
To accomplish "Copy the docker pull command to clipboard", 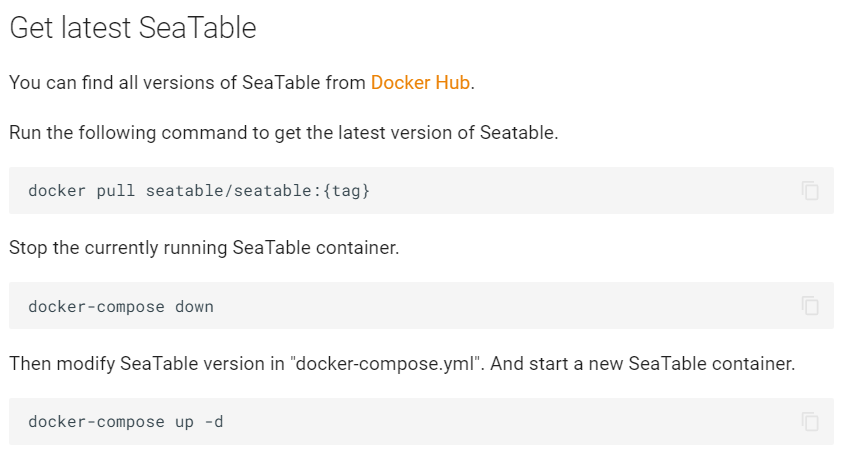I will click(810, 191).
